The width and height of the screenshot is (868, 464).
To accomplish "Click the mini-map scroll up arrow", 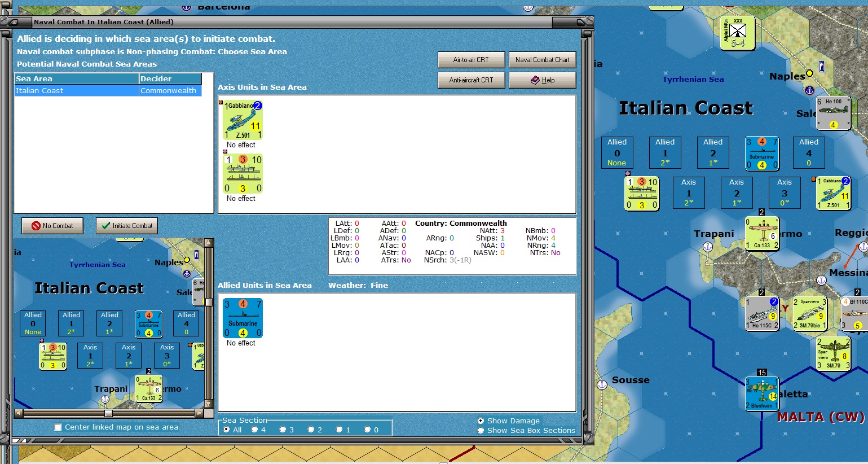I will click(209, 243).
